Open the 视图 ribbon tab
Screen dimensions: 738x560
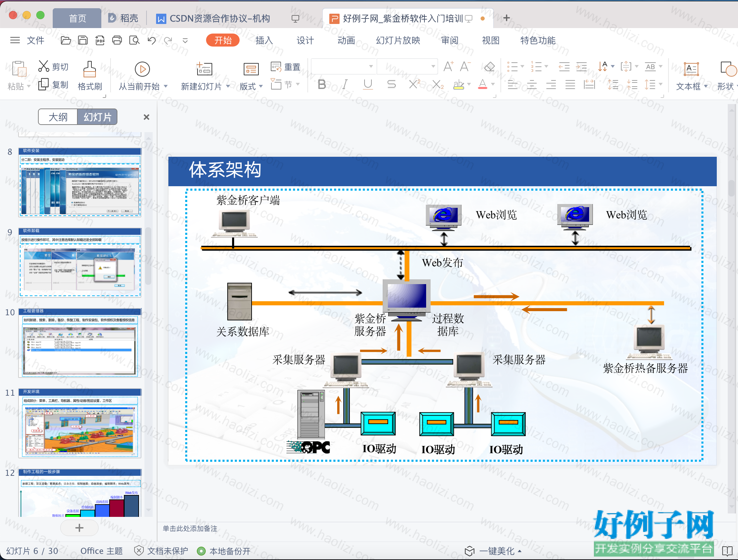coord(491,40)
